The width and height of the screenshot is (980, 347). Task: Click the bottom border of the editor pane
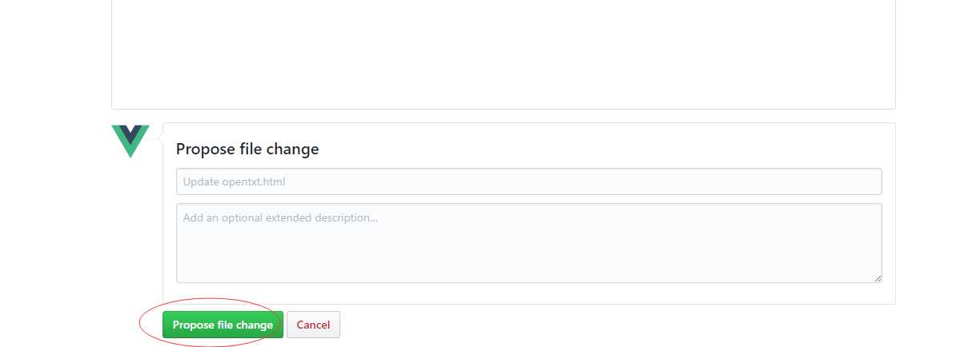pos(503,109)
